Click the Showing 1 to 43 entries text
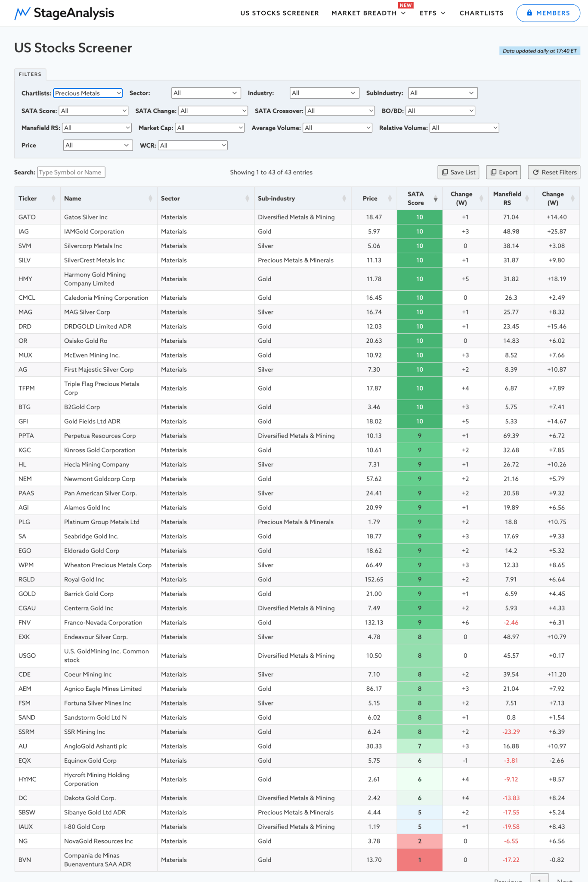 click(271, 172)
